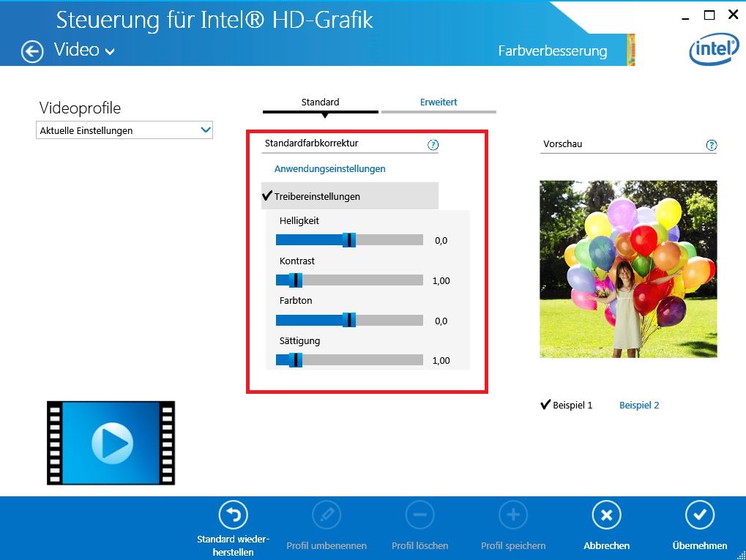Viewport: 746px width, 560px height.
Task: Click the resize grip in window corner
Action: pos(742,556)
